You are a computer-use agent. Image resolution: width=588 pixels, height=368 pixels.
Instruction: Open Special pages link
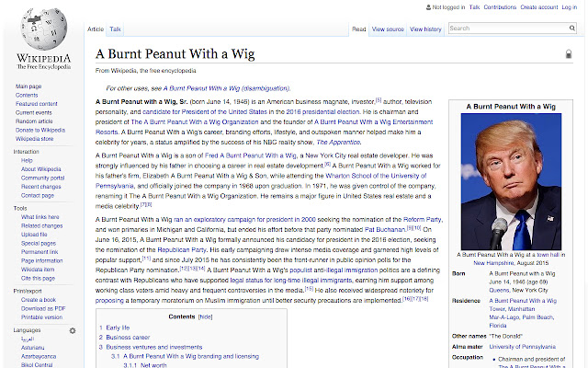coord(39,243)
